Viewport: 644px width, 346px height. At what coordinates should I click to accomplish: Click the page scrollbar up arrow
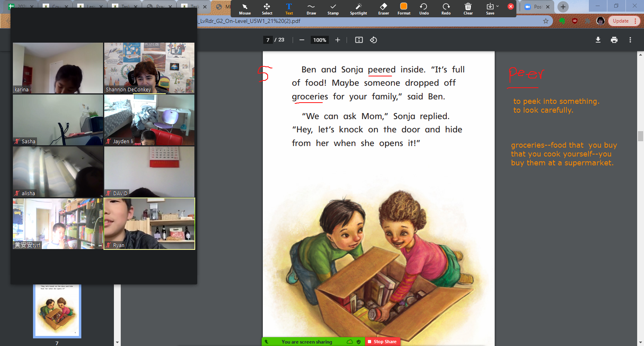click(640, 54)
